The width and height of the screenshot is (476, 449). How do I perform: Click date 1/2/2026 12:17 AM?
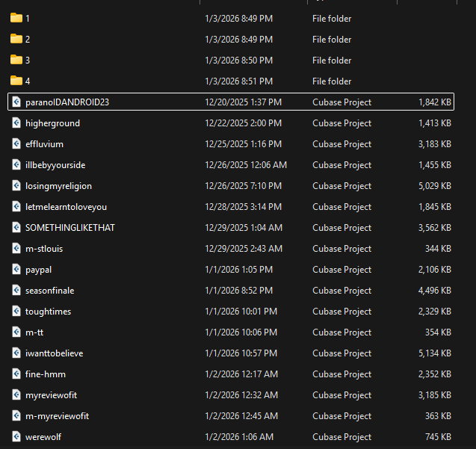point(241,374)
